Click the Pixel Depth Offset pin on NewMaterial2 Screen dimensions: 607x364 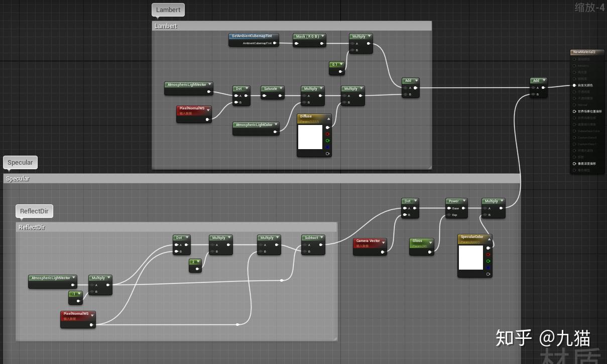[574, 163]
